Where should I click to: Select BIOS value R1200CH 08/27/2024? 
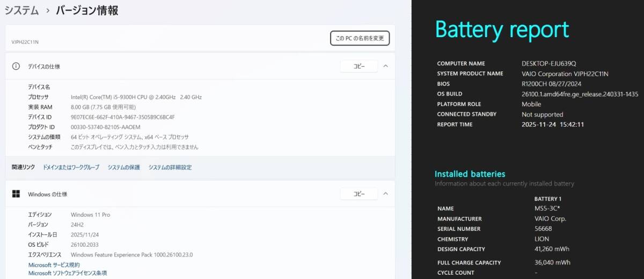[552, 84]
